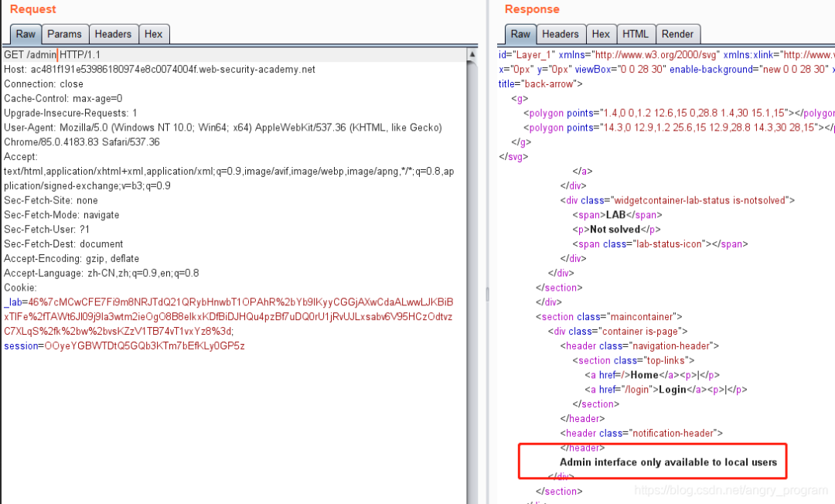Open the request Params tab
Image resolution: width=835 pixels, height=504 pixels.
click(x=64, y=34)
